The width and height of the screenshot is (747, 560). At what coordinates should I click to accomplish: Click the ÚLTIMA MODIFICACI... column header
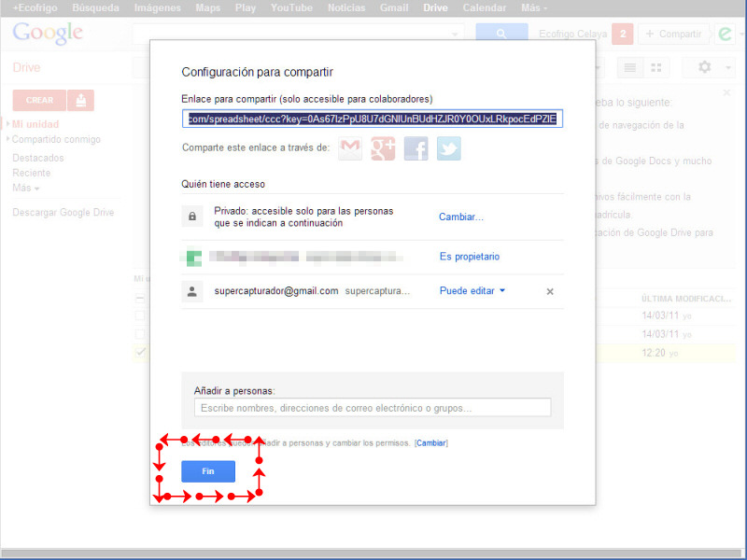tap(686, 299)
